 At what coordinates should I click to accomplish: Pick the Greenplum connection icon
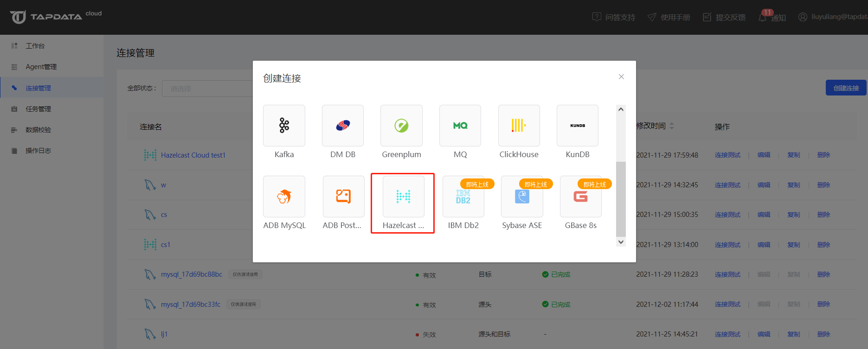401,126
